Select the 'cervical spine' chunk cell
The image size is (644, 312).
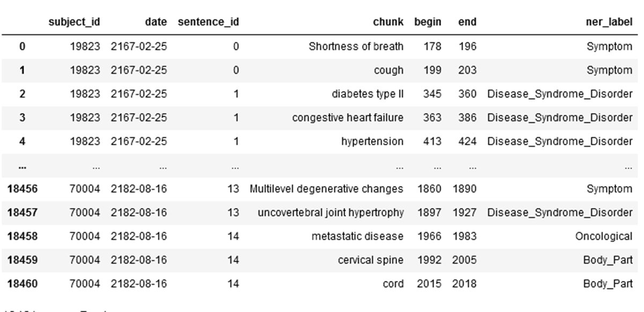click(370, 260)
